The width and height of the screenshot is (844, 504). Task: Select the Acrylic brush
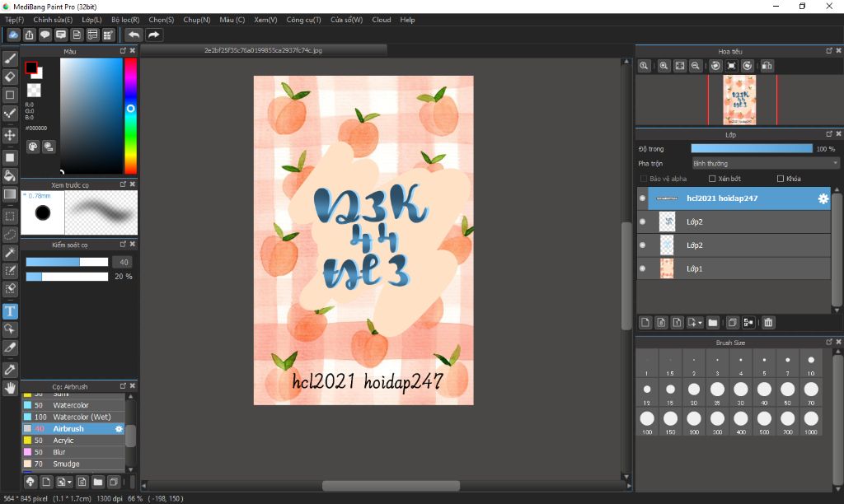73,441
